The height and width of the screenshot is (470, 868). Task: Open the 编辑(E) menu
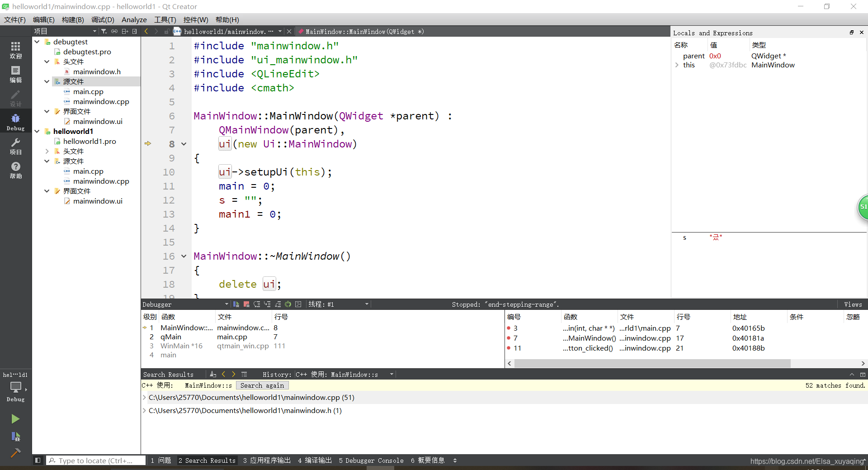[x=44, y=19]
